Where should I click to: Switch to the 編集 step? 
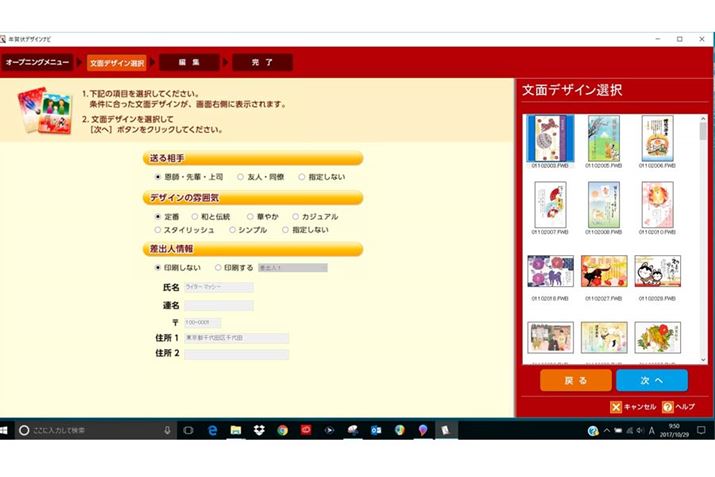tap(189, 62)
